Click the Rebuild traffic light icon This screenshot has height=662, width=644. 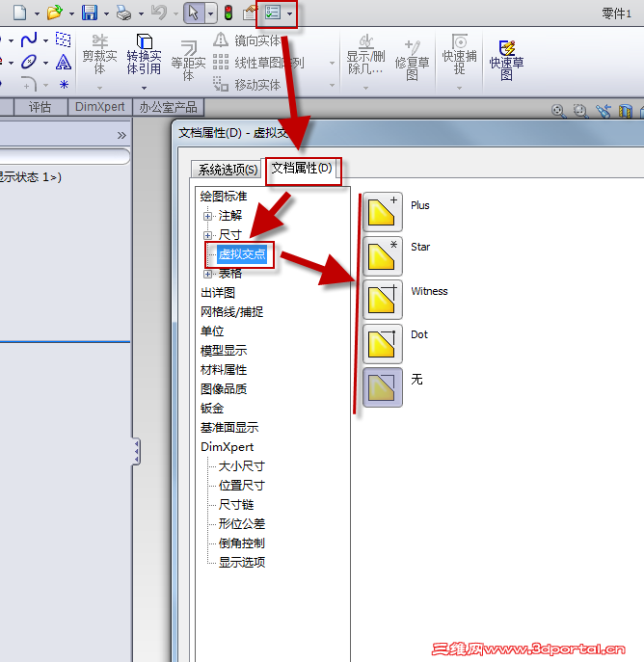(x=228, y=13)
